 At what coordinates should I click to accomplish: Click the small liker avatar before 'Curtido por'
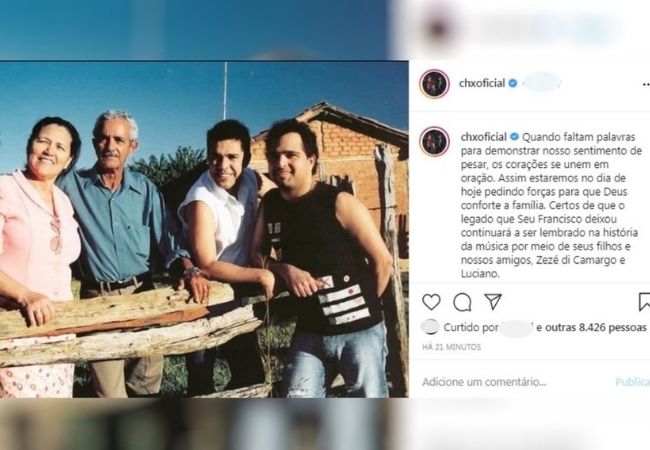430,327
